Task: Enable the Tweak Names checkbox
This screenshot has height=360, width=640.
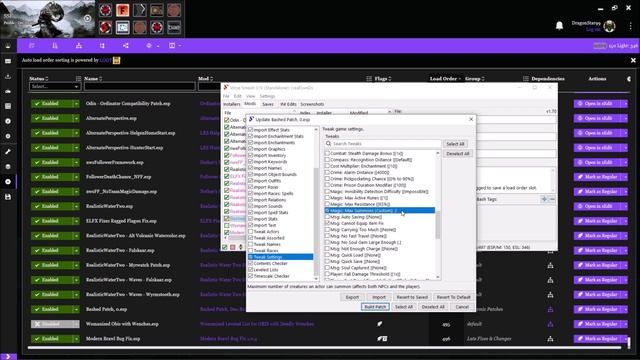Action: 251,244
